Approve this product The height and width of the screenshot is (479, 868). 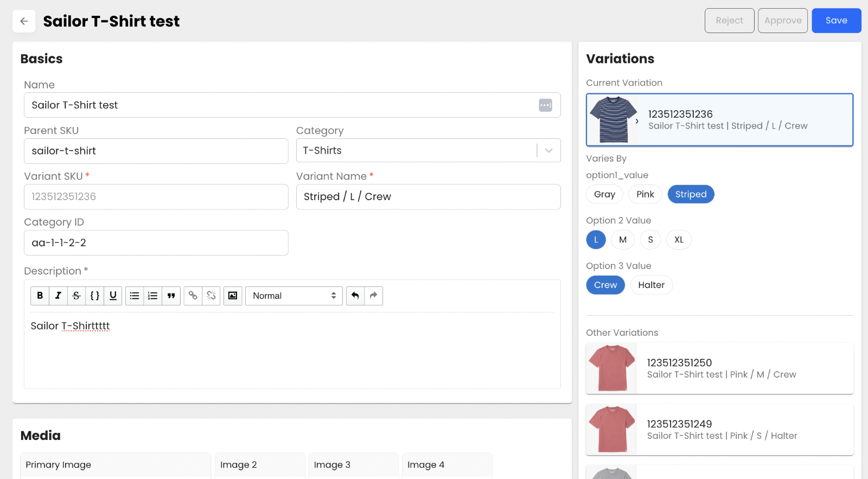coord(782,21)
